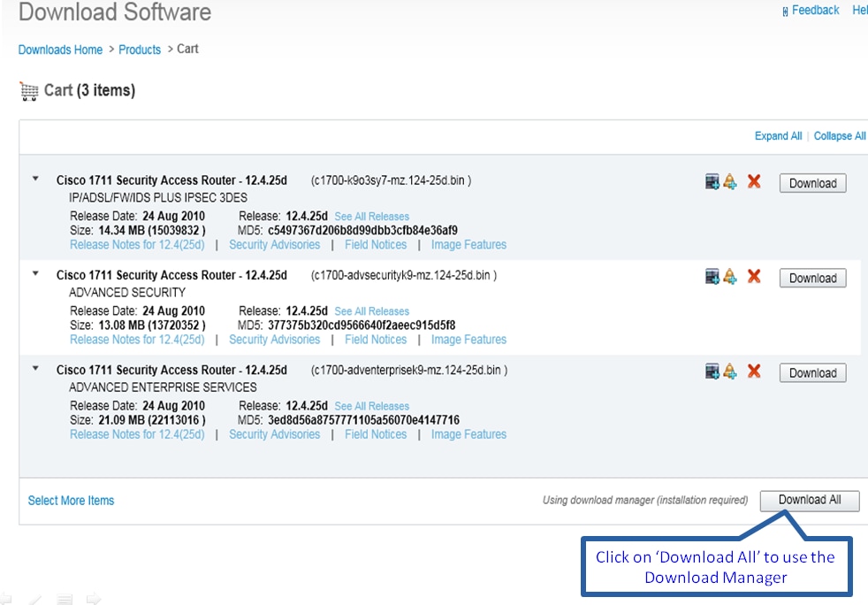Viewport: 868px width, 605px height.
Task: Go to Downloads Home breadcrumb
Action: [x=60, y=50]
